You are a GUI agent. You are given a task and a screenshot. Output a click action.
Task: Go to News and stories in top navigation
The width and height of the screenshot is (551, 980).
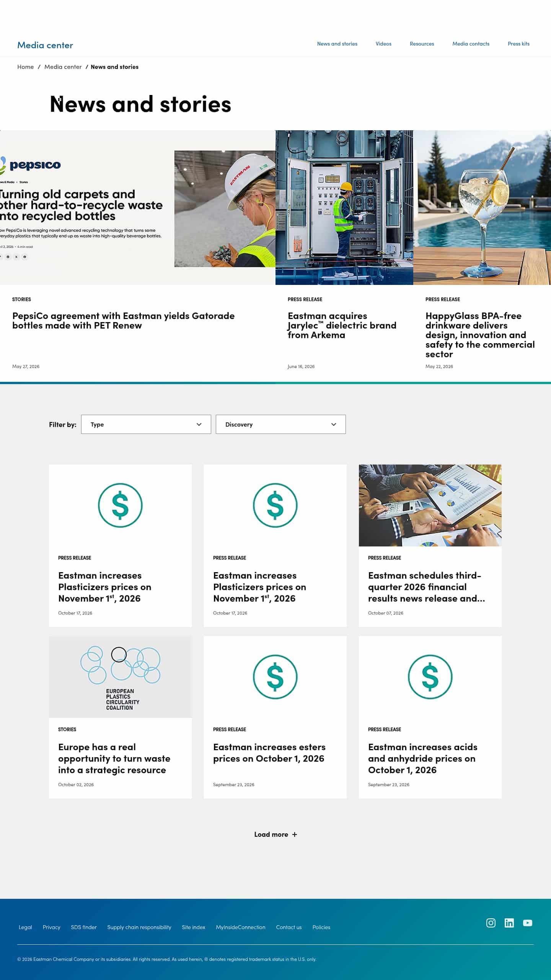click(x=337, y=44)
